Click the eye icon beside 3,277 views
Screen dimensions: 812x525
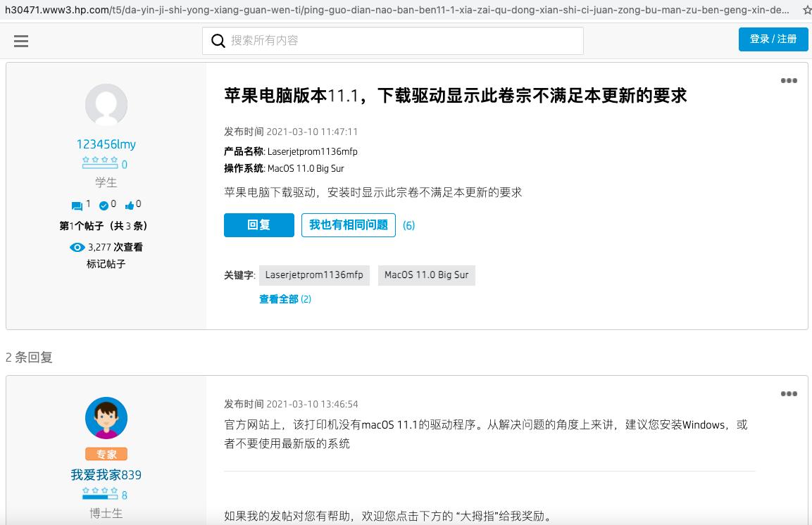77,247
